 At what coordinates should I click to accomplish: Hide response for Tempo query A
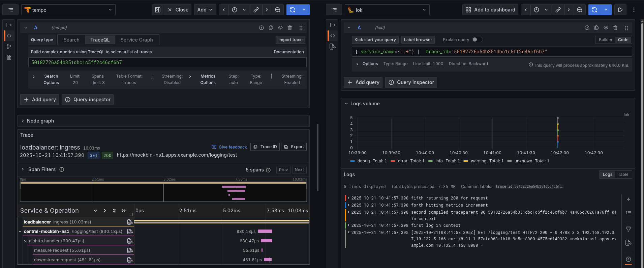coord(280,28)
